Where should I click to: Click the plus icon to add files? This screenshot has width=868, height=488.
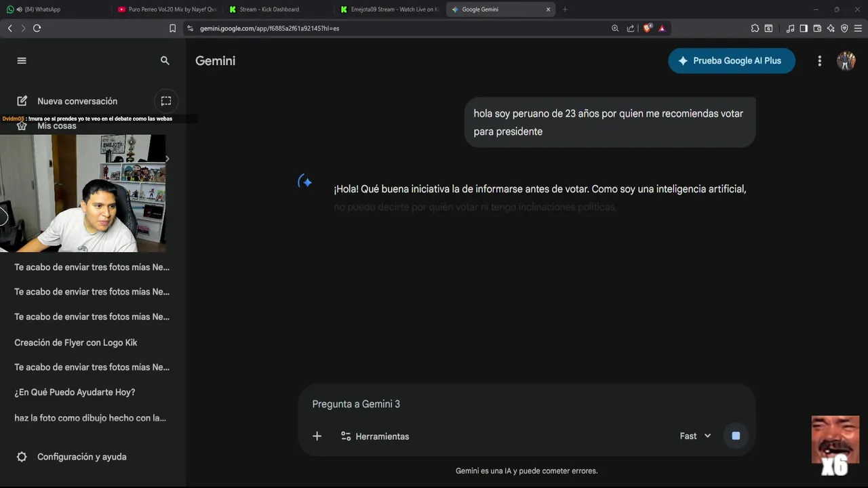317,436
